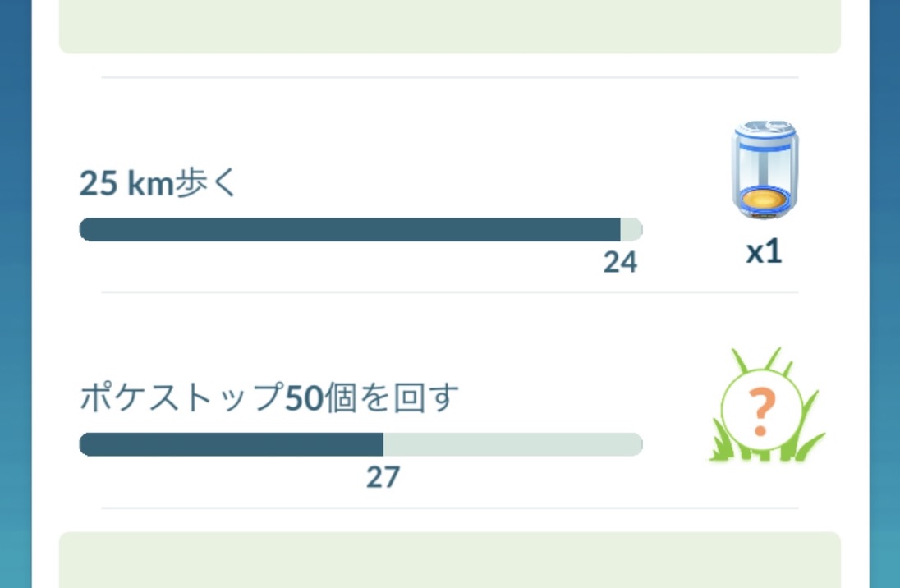Tap the orange question mark encounter icon

point(760,412)
